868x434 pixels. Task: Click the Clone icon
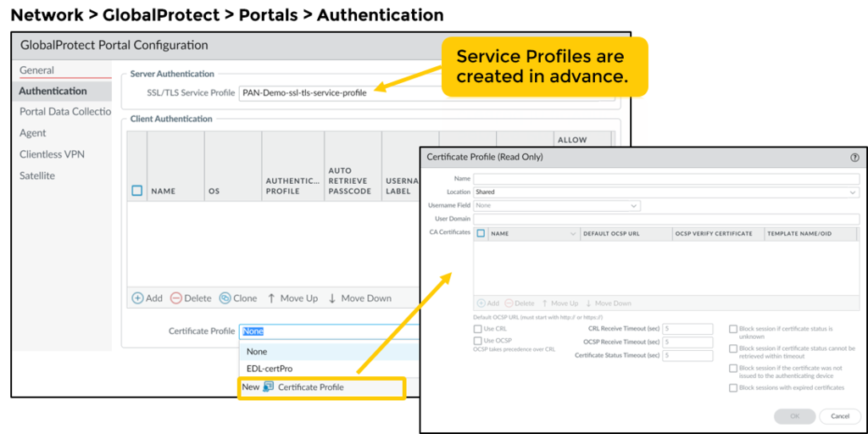(x=225, y=298)
